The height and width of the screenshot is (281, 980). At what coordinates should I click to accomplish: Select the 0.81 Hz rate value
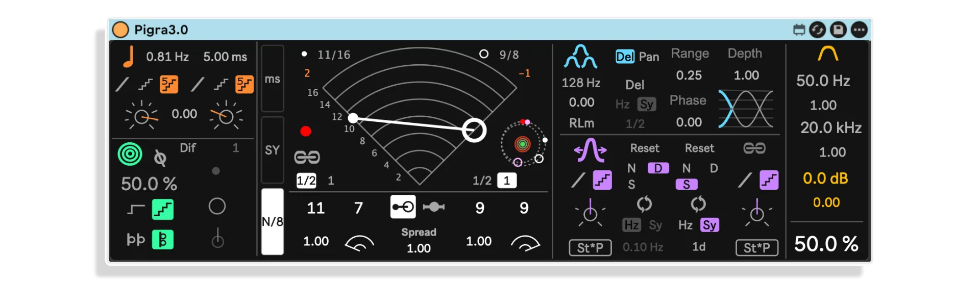pyautogui.click(x=167, y=57)
